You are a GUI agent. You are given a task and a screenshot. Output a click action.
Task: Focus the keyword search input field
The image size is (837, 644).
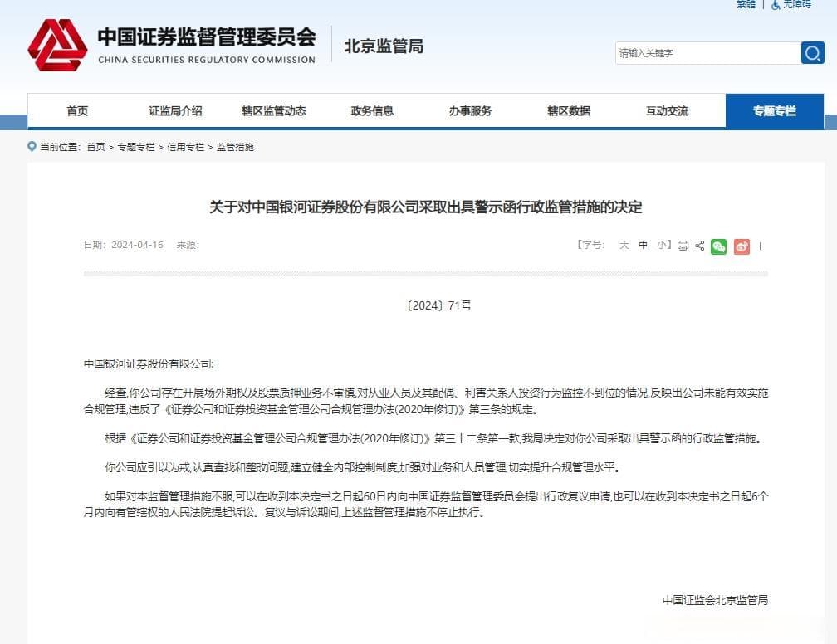(x=707, y=53)
